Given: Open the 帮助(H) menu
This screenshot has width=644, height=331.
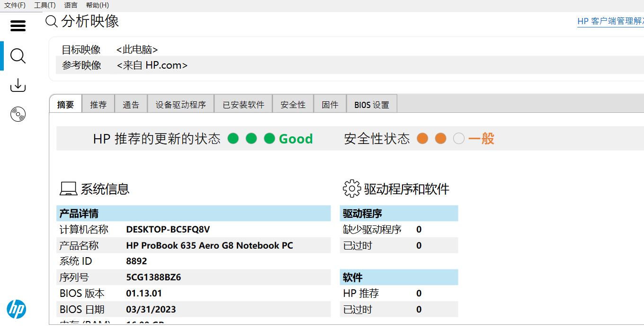Looking at the screenshot, I should 97,5.
